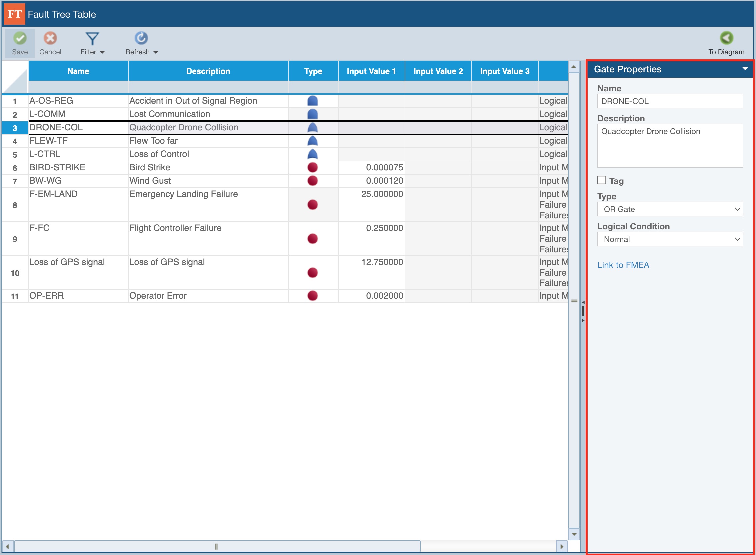Open the Link to FMEA link
This screenshot has width=756, height=555.
[x=623, y=265]
